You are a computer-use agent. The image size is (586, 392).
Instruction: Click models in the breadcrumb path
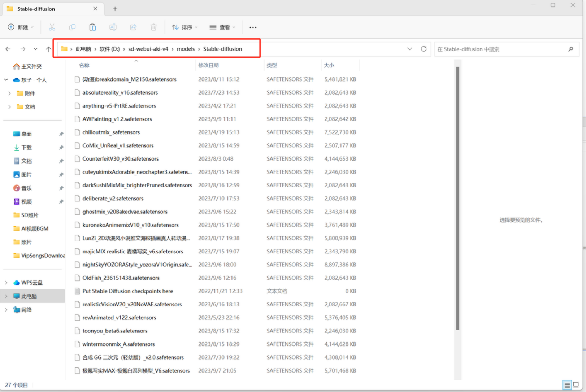point(186,49)
